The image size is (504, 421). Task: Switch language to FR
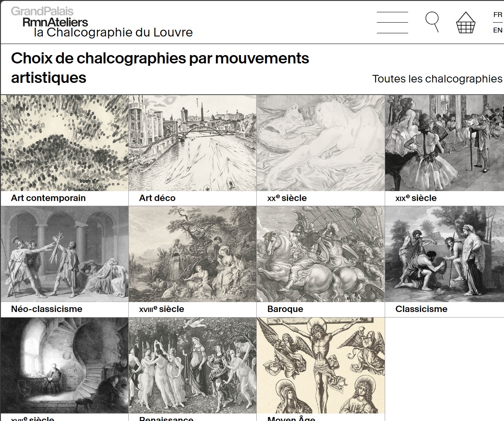pos(498,15)
